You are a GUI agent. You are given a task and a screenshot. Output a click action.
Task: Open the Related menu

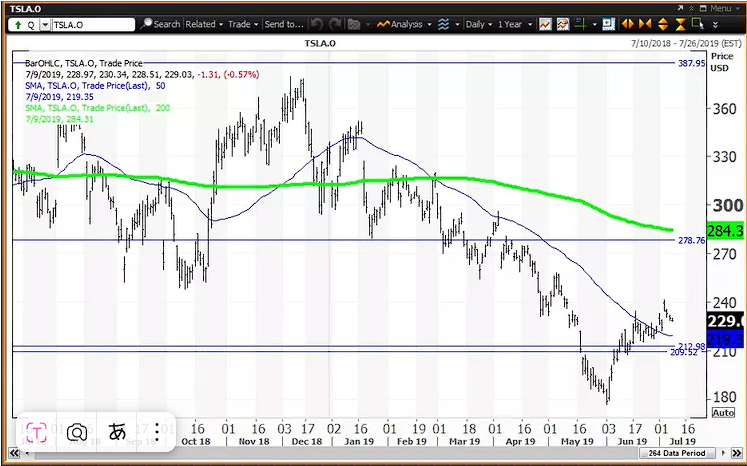click(x=203, y=23)
